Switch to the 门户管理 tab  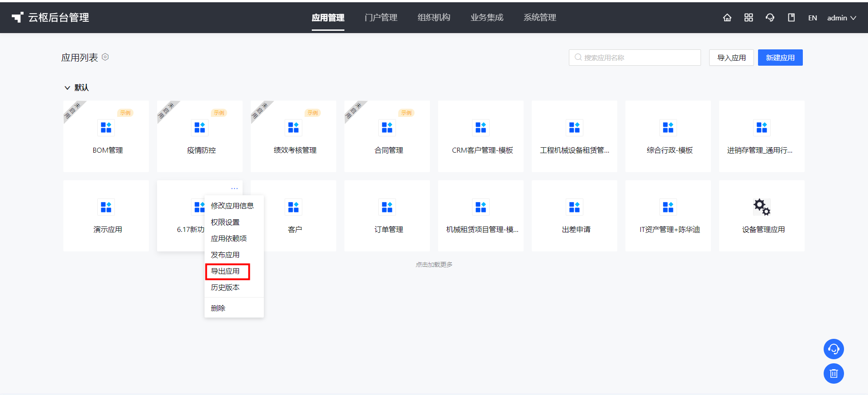(381, 18)
